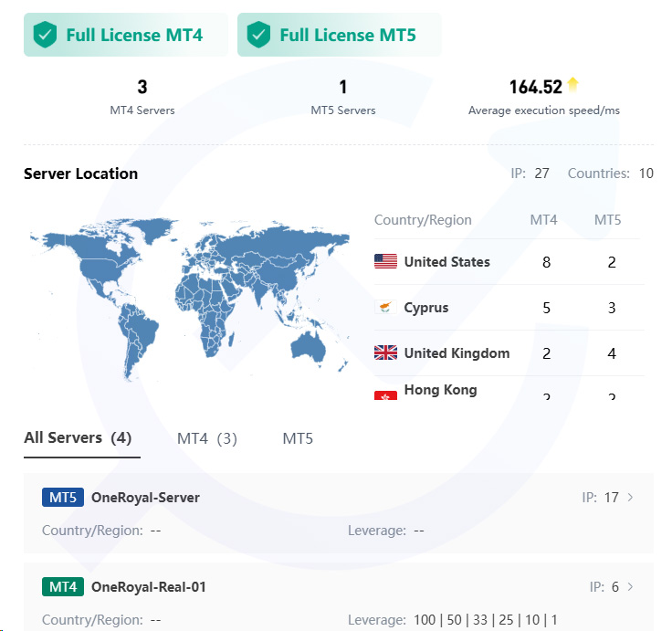Click the Full License MT5 shield icon
This screenshot has width=672, height=631.
pyautogui.click(x=258, y=35)
